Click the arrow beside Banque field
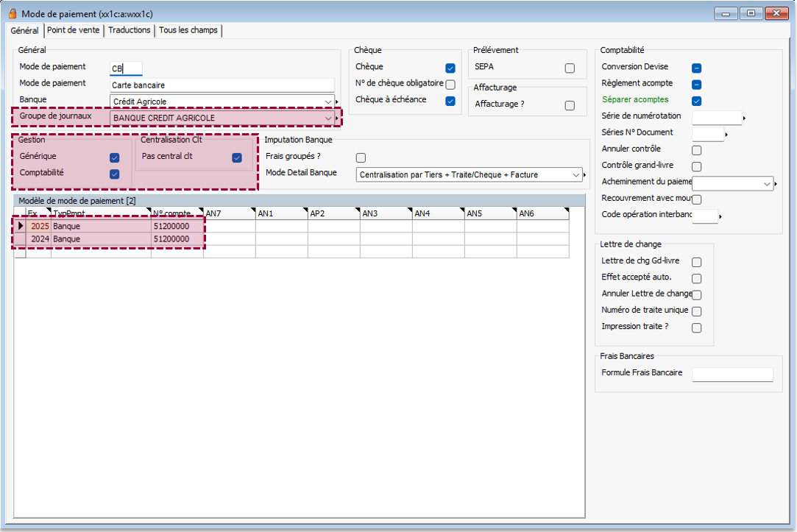 coord(337,102)
